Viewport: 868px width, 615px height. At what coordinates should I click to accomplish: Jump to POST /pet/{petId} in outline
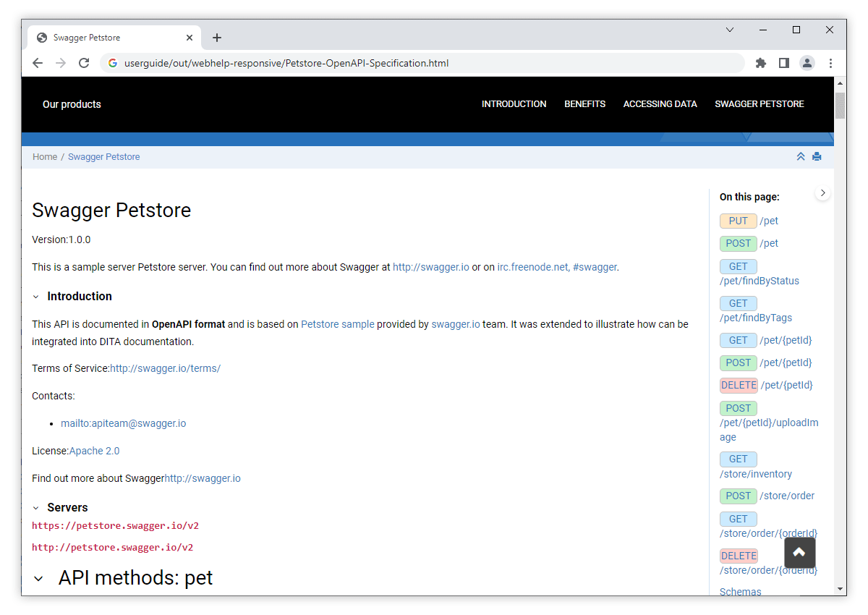click(x=766, y=362)
